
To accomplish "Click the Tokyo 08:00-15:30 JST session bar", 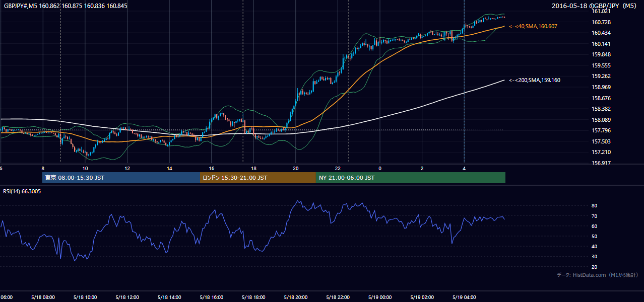I will coord(121,178).
